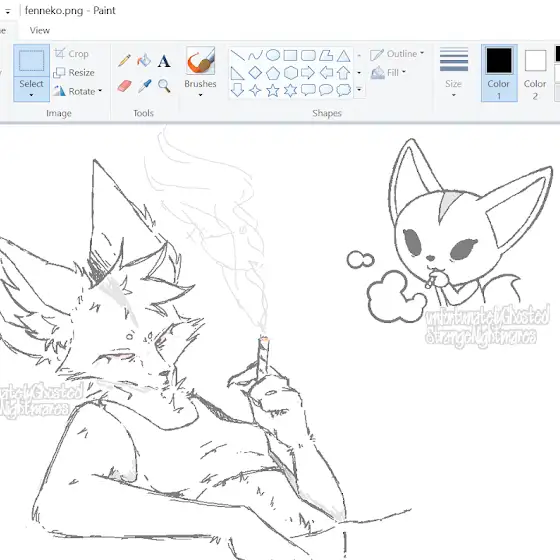Switch to the View ribbon tab
The image size is (560, 560).
pyautogui.click(x=40, y=30)
